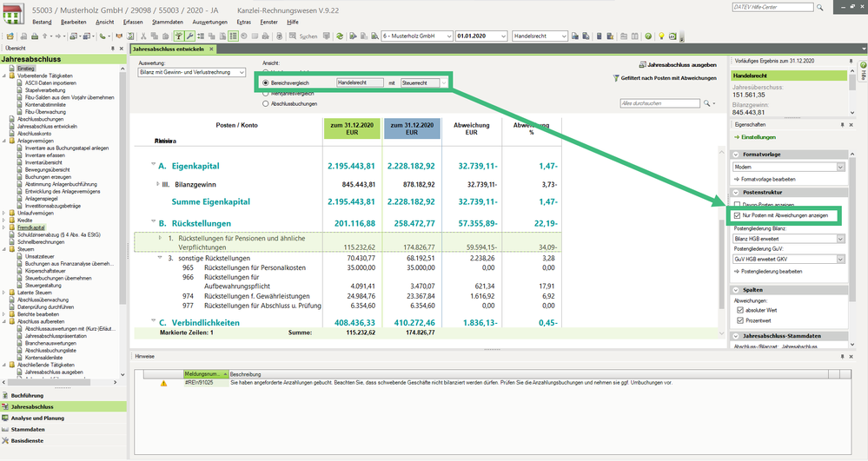Expand the Umlaufvermögen tree node

5,212
